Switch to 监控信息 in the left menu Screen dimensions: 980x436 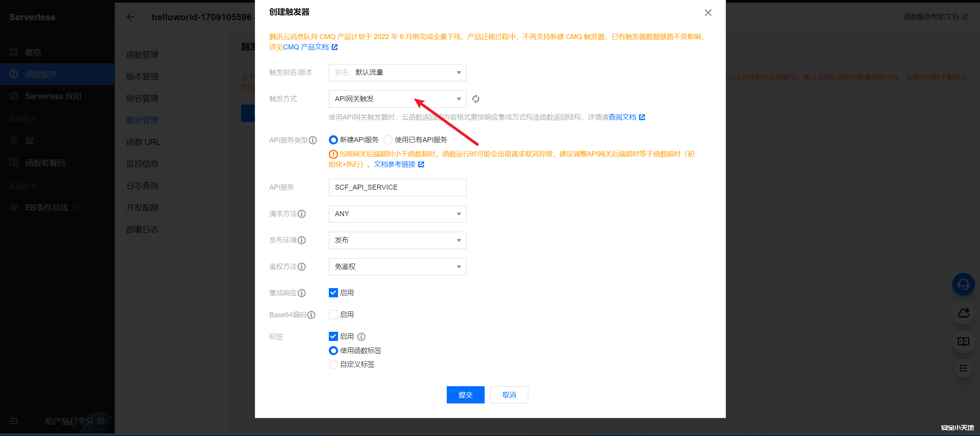pyautogui.click(x=142, y=163)
